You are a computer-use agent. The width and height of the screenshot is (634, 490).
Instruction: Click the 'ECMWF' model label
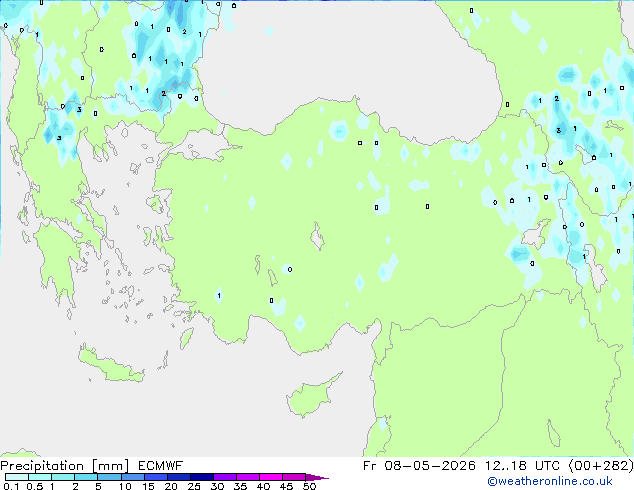point(161,466)
